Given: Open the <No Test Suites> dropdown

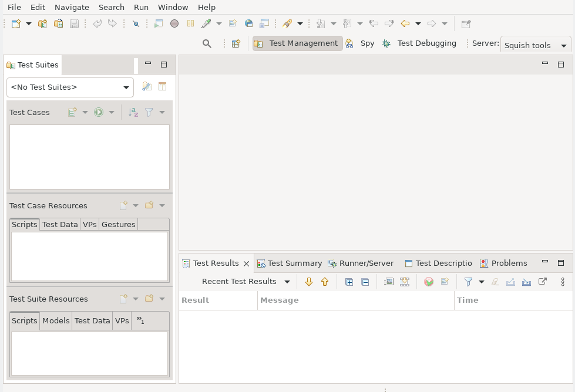Looking at the screenshot, I should [x=126, y=86].
